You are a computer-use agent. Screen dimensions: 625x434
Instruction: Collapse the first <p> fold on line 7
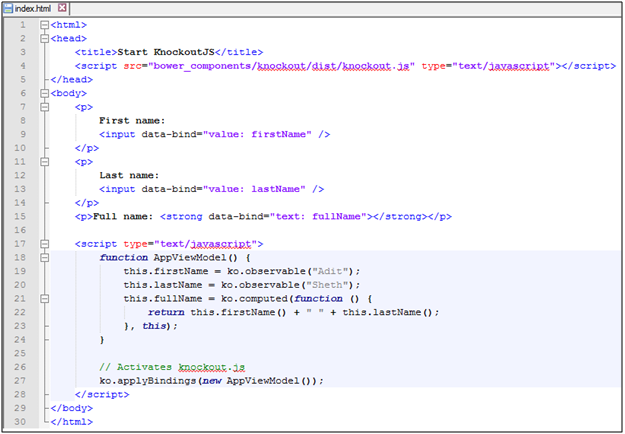(45, 107)
